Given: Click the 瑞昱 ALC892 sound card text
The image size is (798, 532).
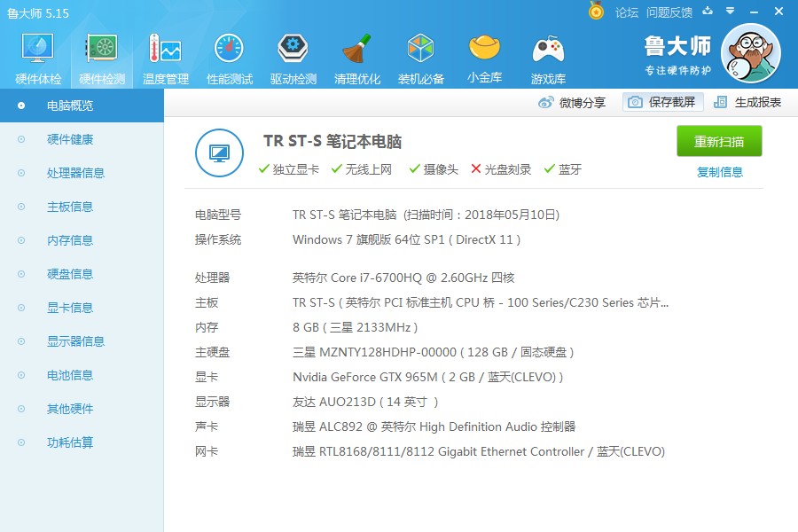Looking at the screenshot, I should tap(434, 426).
